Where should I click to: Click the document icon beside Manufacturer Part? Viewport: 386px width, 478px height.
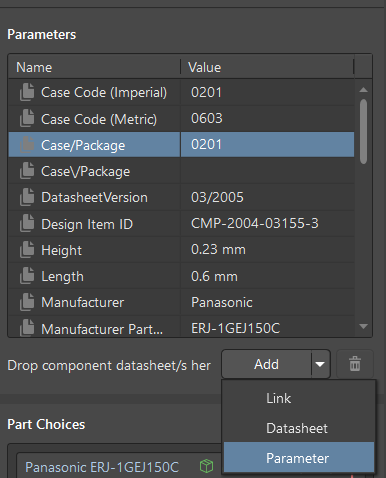point(27,328)
